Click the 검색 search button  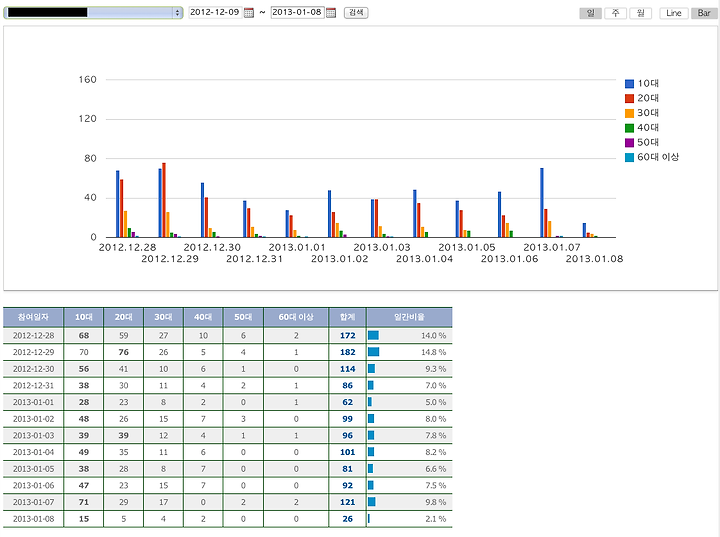(x=356, y=12)
